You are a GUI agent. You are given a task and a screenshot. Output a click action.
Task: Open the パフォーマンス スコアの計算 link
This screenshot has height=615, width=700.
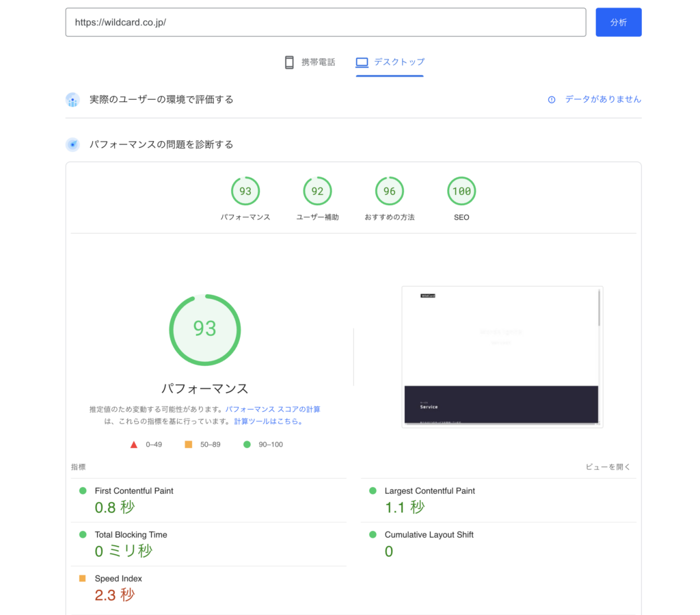point(273,409)
